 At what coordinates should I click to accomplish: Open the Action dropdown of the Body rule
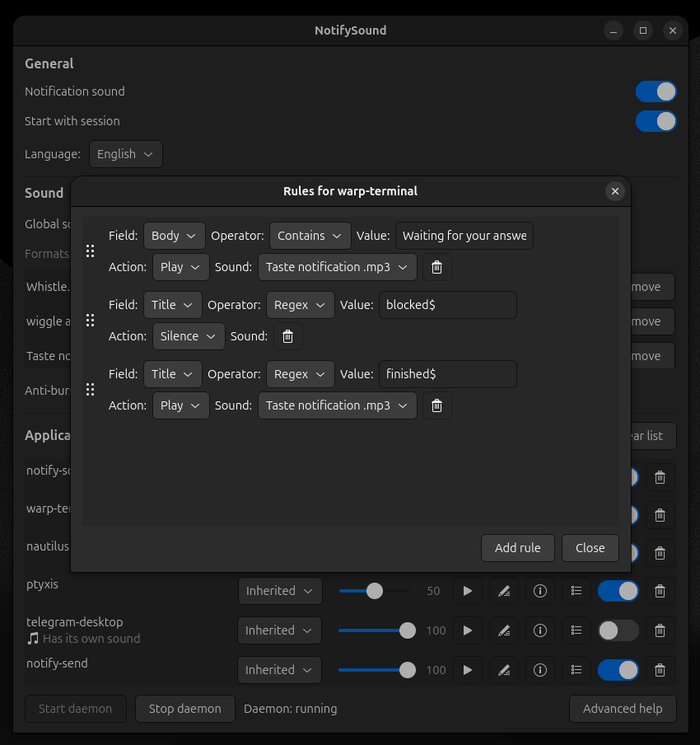click(x=180, y=267)
